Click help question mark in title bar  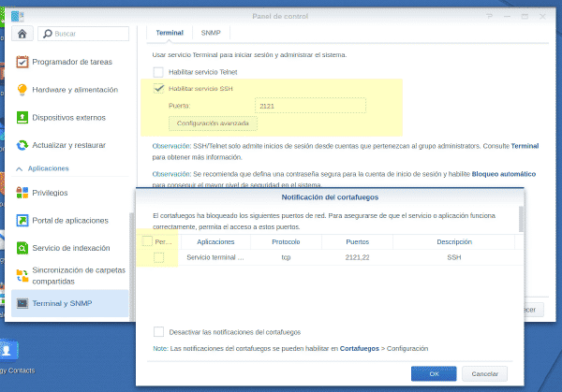click(489, 16)
